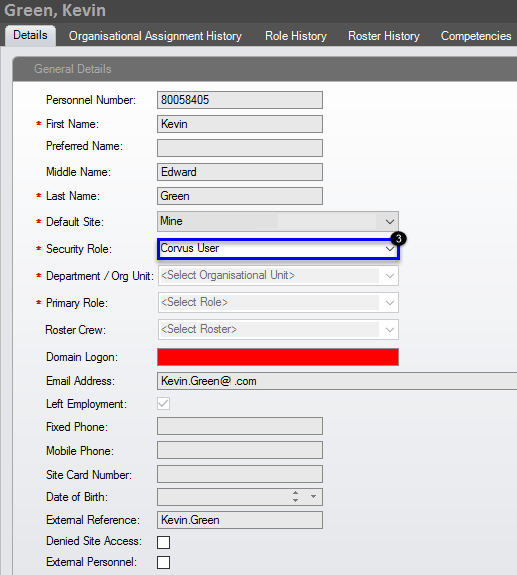Open the Date of Birth calendar dropdown arrow
This screenshot has width=517, height=575.
coord(313,497)
